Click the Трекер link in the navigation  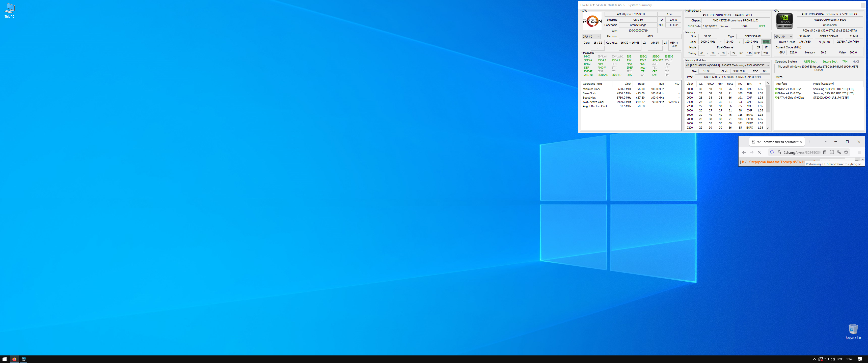point(786,162)
